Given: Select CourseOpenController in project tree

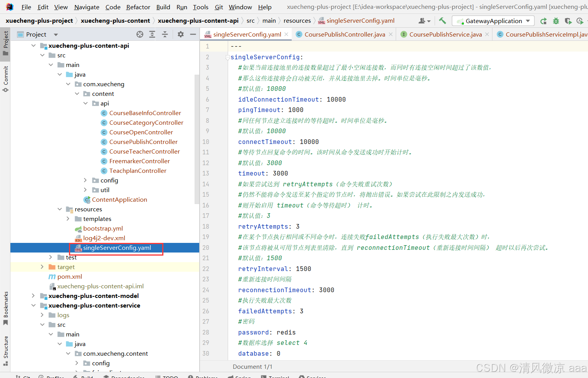Looking at the screenshot, I should coord(141,132).
